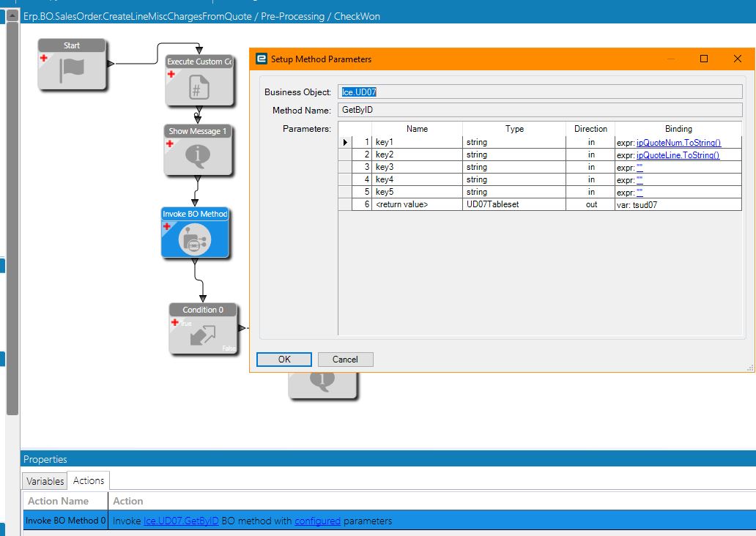Viewport: 756px width, 536px height.
Task: Click the Binding column header
Action: point(678,129)
